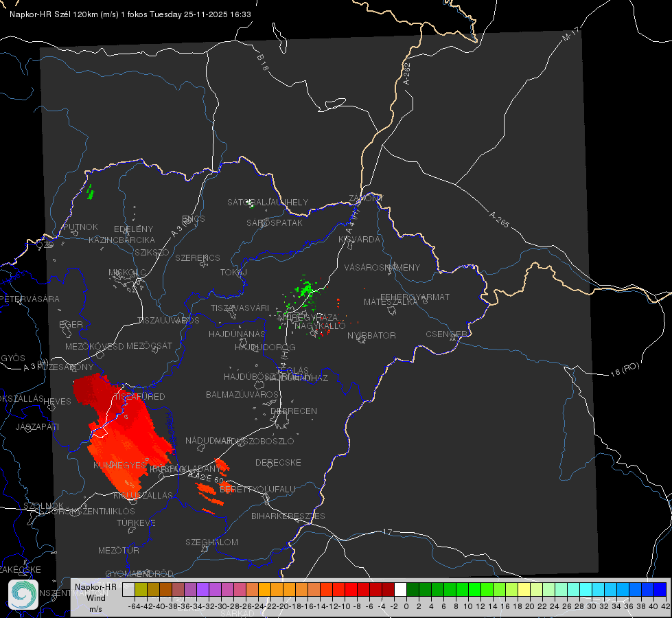Viewport: 672px width, 618px height.
Task: Click the BALMAZÚJVÁROS label
Action: (x=242, y=394)
